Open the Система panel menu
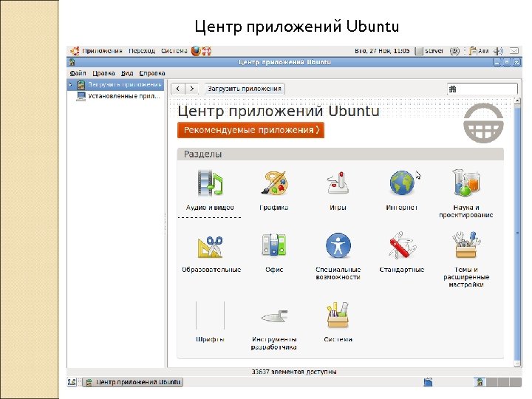The width and height of the screenshot is (532, 399). point(174,51)
